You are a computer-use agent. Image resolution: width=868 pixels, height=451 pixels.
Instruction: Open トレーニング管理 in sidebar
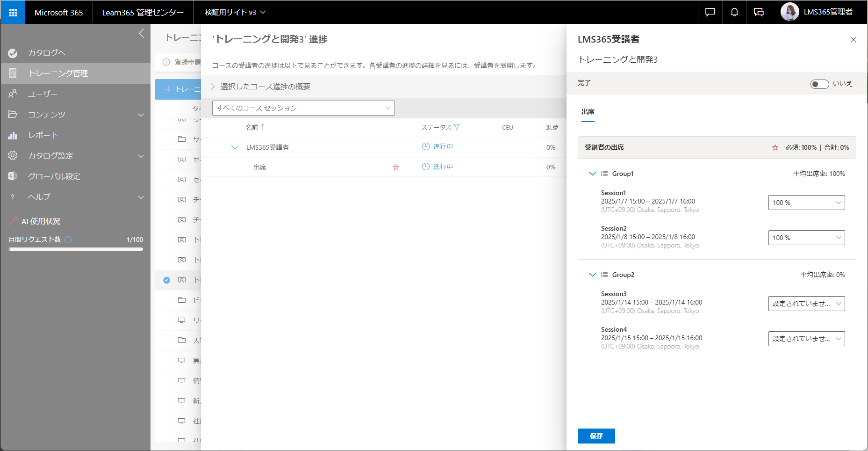[75, 73]
